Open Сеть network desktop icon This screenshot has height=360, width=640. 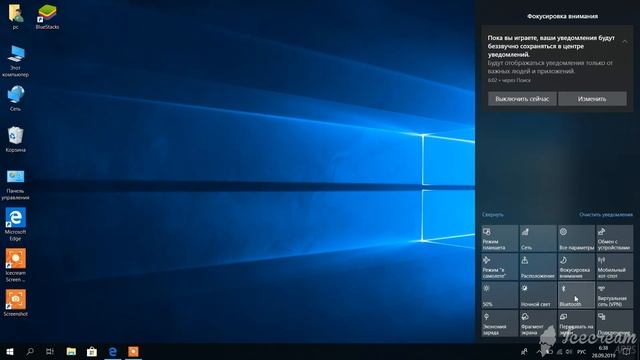pyautogui.click(x=16, y=98)
